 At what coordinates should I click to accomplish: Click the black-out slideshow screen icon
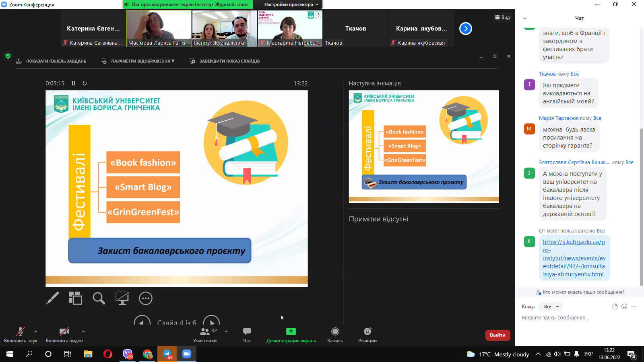[x=122, y=298]
